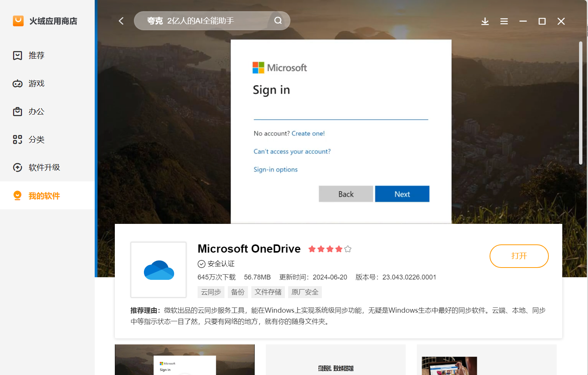Click the 安全认证 checkmark badge icon
Screen dimensions: 588x375
click(x=201, y=264)
